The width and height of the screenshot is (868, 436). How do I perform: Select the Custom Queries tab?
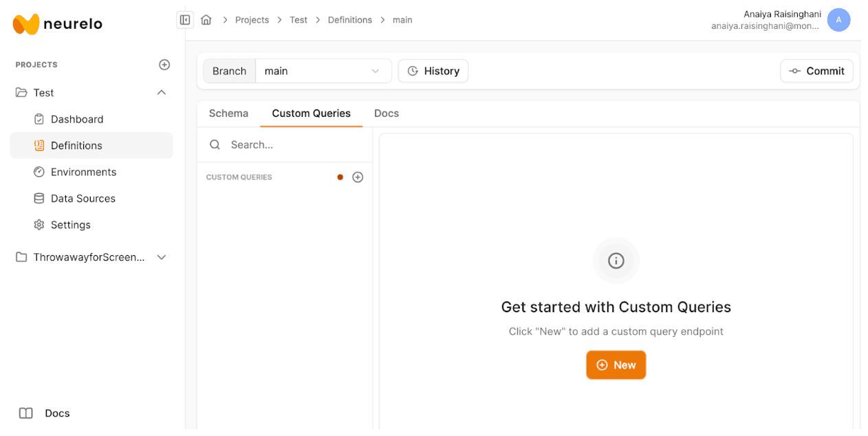tap(311, 113)
